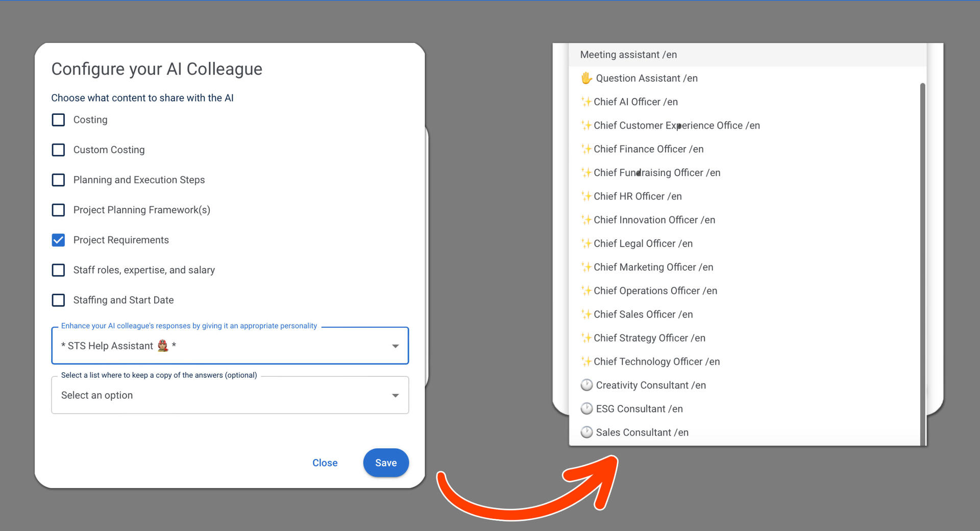Click the clock icon beside Sales Consultant
Viewport: 980px width, 531px height.
click(x=586, y=432)
